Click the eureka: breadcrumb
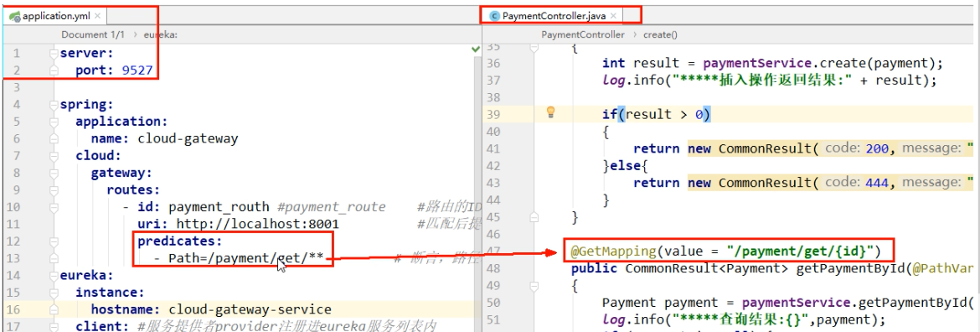 (x=161, y=35)
